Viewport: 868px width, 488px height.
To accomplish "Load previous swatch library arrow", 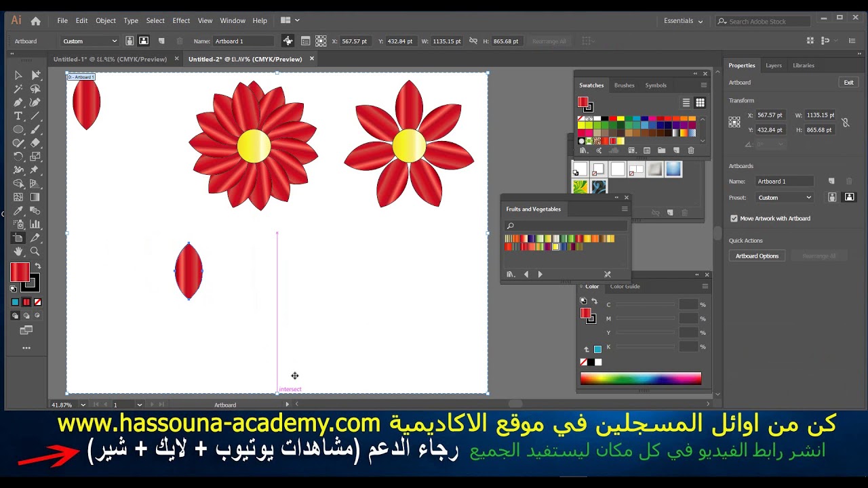I will tap(526, 274).
